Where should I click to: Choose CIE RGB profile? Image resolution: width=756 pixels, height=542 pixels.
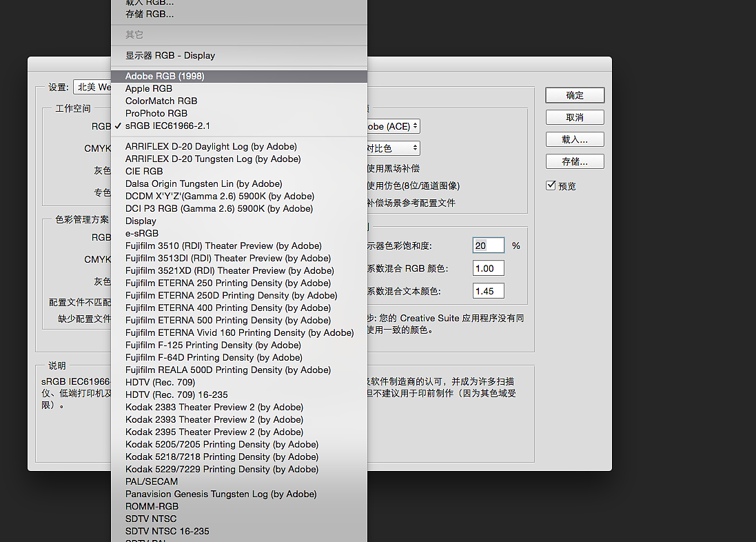(238, 171)
